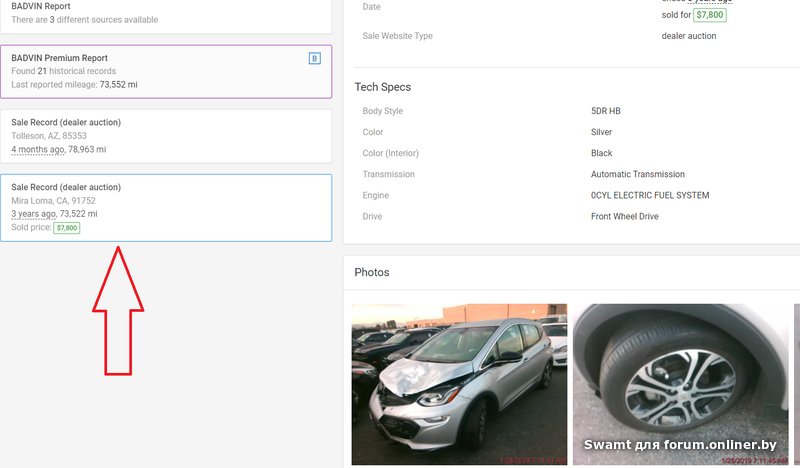Viewport: 800px width, 468px height.
Task: Click 'Found 21 historical records' text
Action: click(x=64, y=72)
